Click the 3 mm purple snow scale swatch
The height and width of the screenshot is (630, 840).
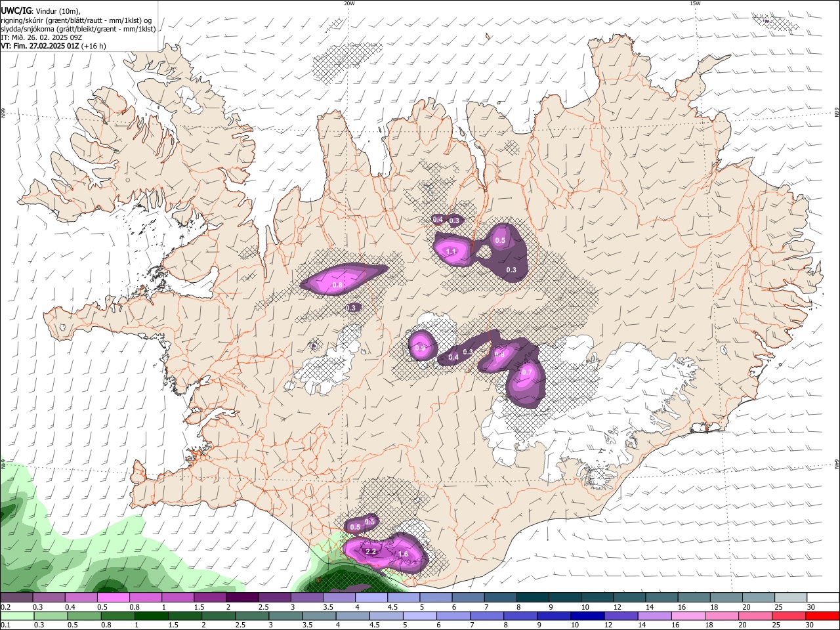click(306, 598)
